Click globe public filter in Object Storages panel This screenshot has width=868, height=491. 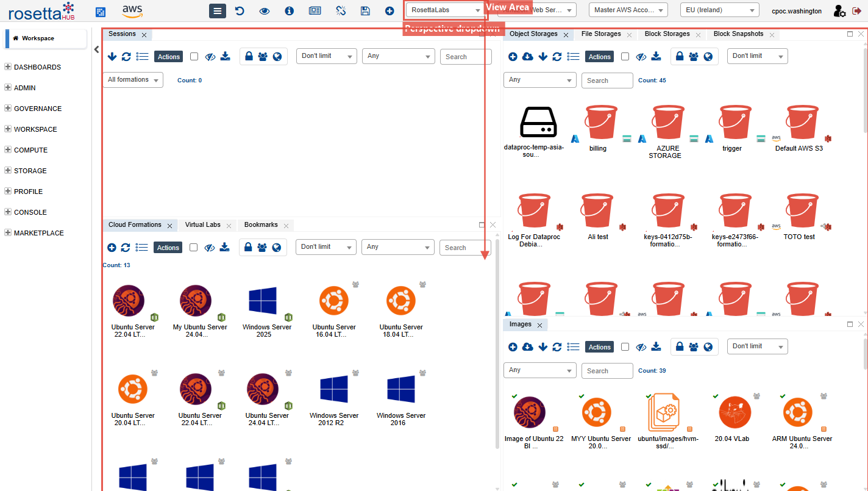point(708,57)
